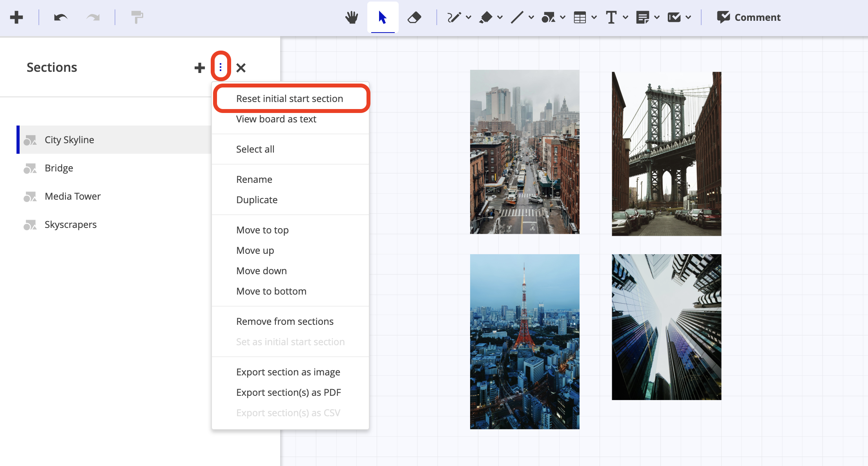Close the Sections panel
Viewport: 868px width, 466px height.
[x=241, y=68]
